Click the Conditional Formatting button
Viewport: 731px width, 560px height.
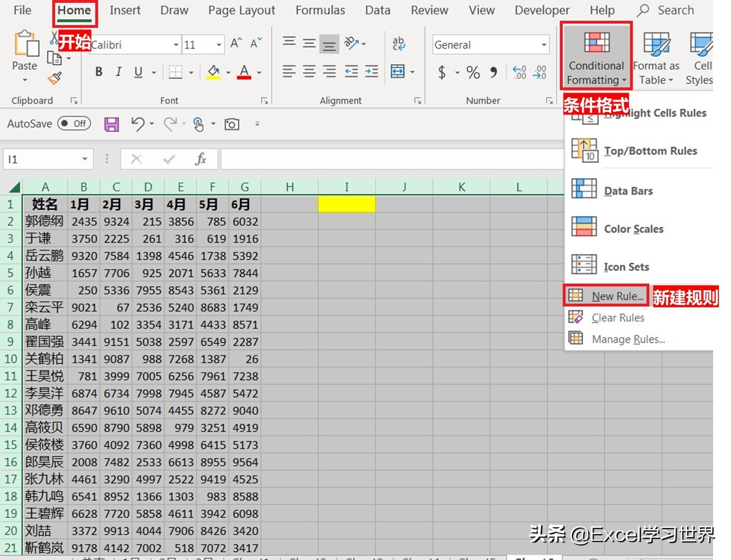[596, 57]
